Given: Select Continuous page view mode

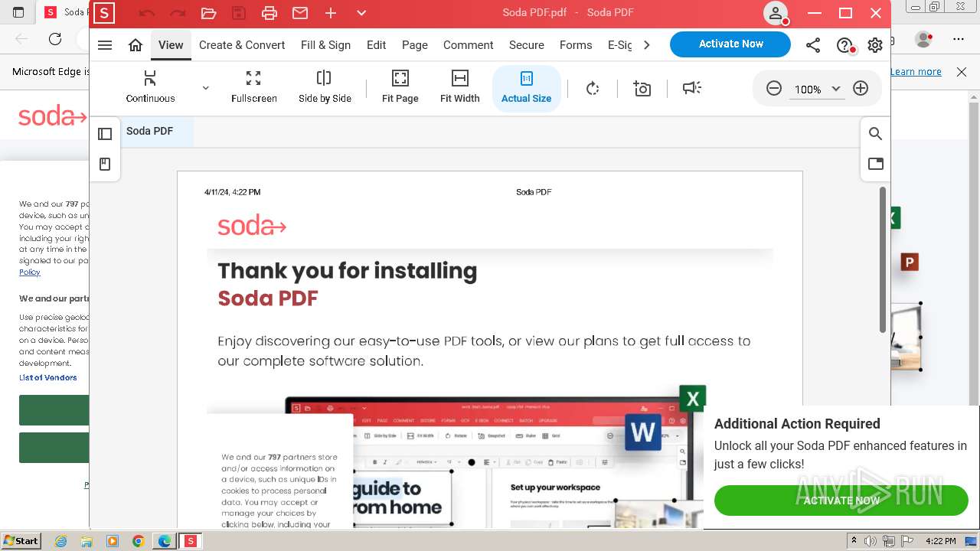Looking at the screenshot, I should (150, 87).
